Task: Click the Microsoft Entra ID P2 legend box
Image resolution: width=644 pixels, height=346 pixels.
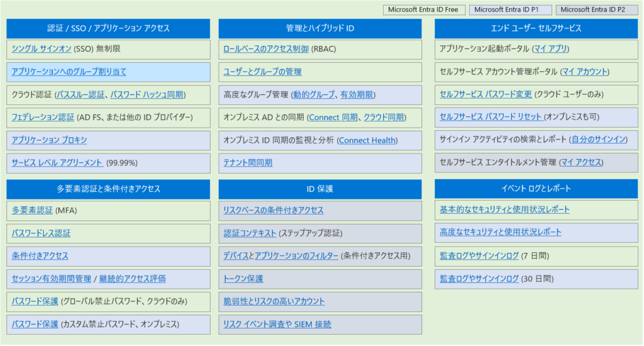Action: (x=596, y=9)
